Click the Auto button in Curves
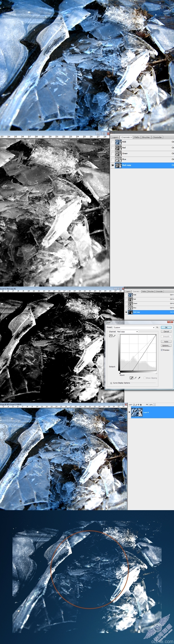This screenshot has height=644, width=174. [x=166, y=341]
